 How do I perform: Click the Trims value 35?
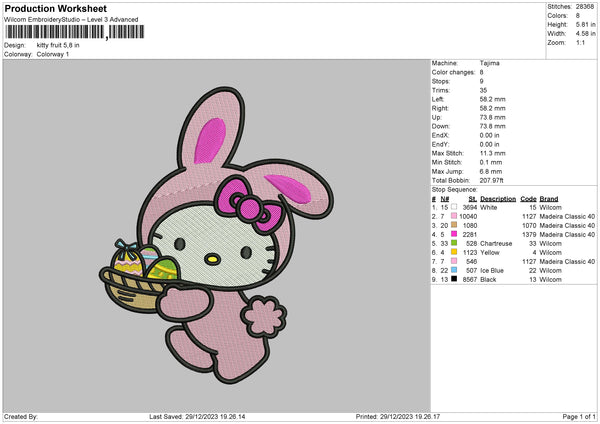tap(483, 90)
